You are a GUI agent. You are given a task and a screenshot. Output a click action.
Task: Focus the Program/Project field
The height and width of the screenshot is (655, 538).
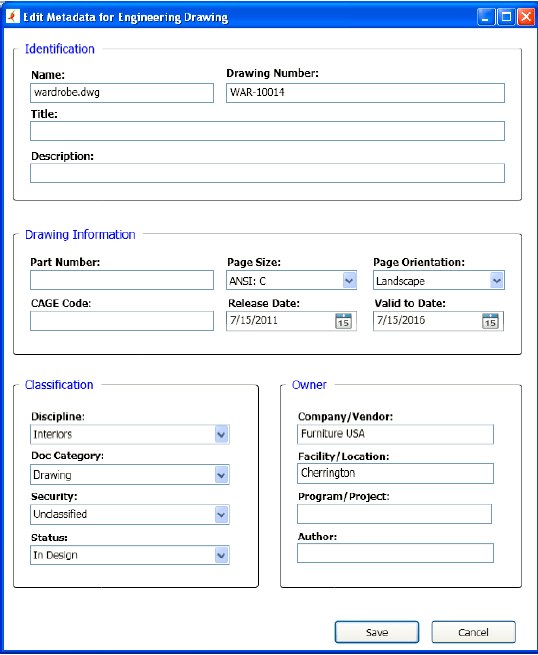click(395, 514)
